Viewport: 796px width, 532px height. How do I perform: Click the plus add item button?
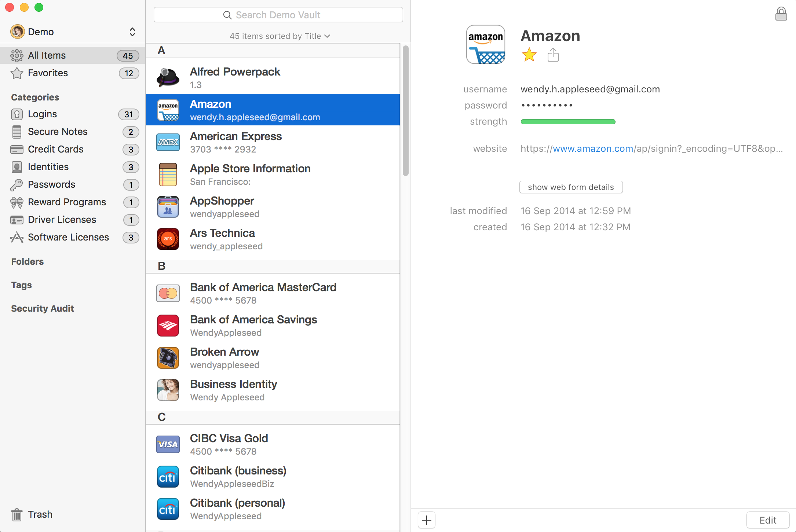427,520
